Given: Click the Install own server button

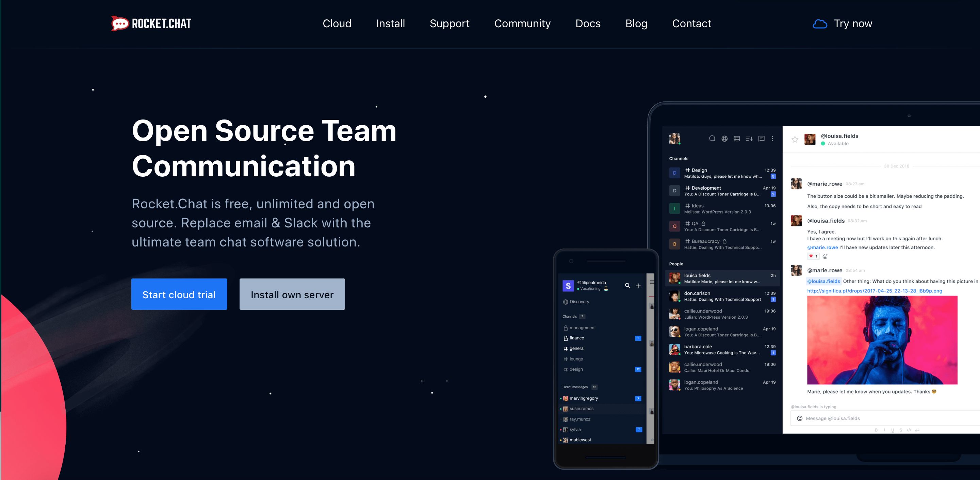Looking at the screenshot, I should 292,294.
